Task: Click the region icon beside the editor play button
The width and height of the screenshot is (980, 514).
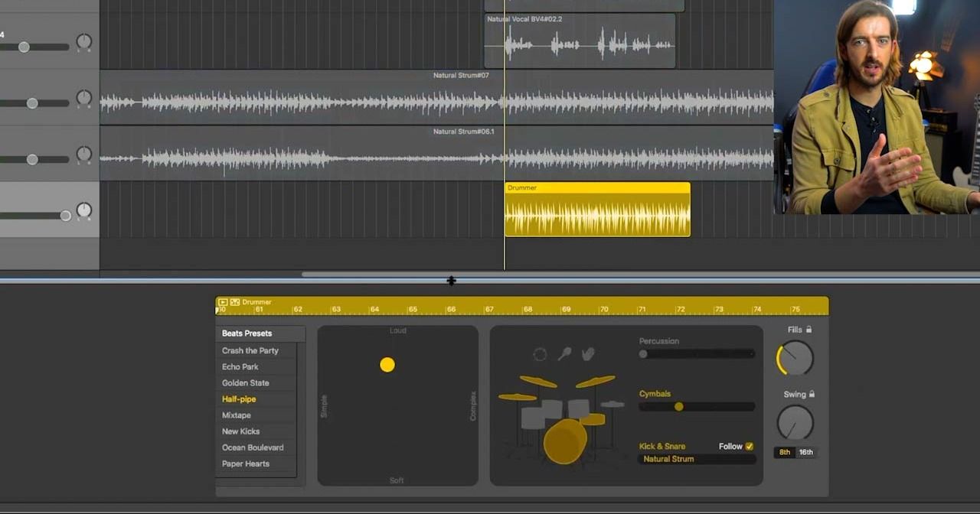Action: click(x=234, y=301)
